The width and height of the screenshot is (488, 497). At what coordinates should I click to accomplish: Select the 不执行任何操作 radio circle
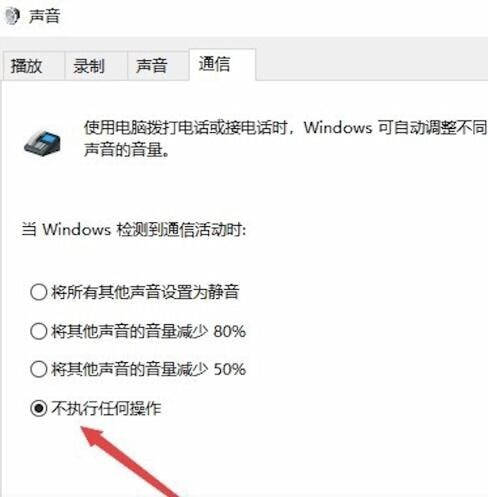tap(39, 408)
